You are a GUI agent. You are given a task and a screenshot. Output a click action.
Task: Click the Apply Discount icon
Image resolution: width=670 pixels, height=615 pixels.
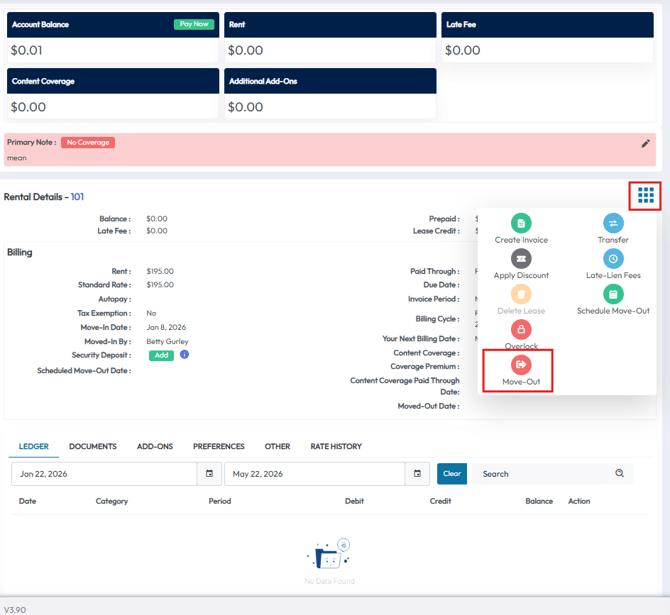pos(521,259)
